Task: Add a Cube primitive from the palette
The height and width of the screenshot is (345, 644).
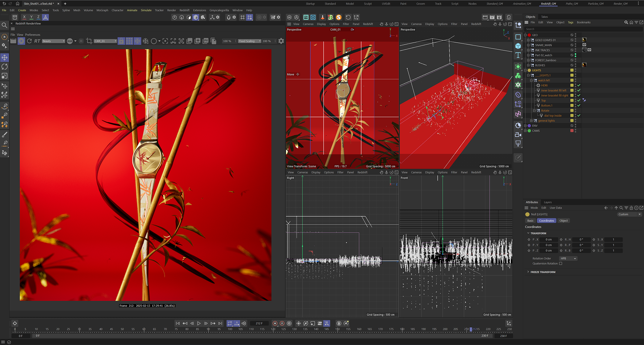Action: pyautogui.click(x=518, y=46)
